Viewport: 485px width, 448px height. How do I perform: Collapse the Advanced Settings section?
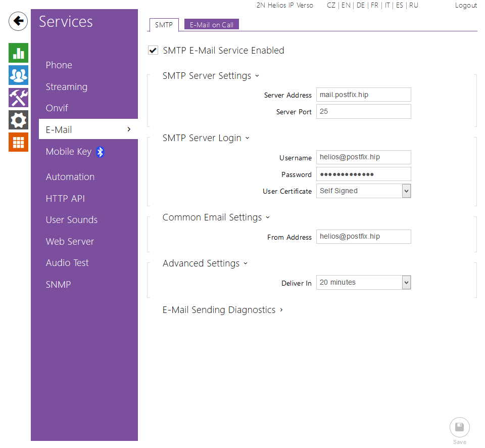tap(205, 263)
